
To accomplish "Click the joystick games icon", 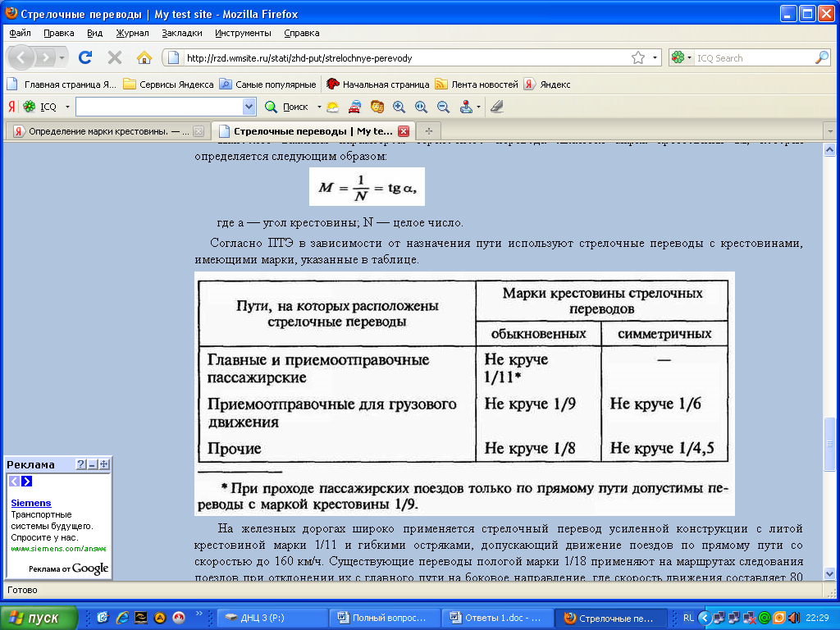I will (466, 107).
